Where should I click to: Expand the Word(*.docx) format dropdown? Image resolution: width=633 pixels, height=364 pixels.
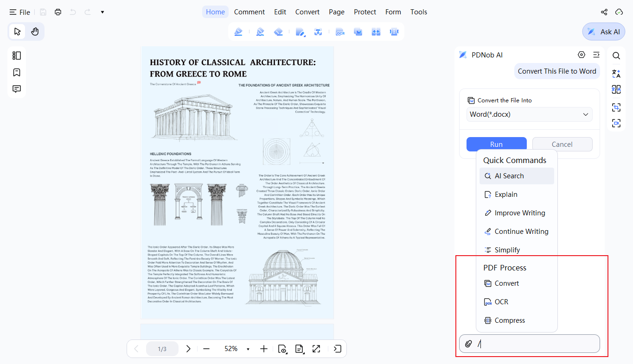pyautogui.click(x=529, y=114)
